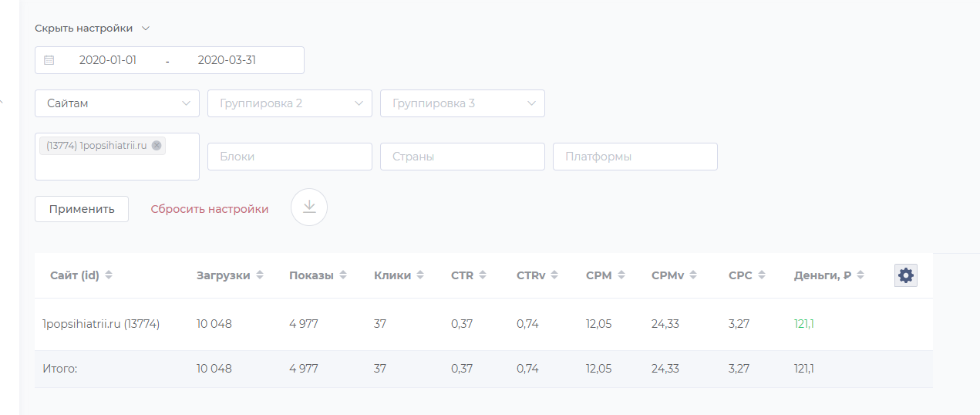Sort table by Сайт (id) column
980x415 pixels.
coord(109,275)
